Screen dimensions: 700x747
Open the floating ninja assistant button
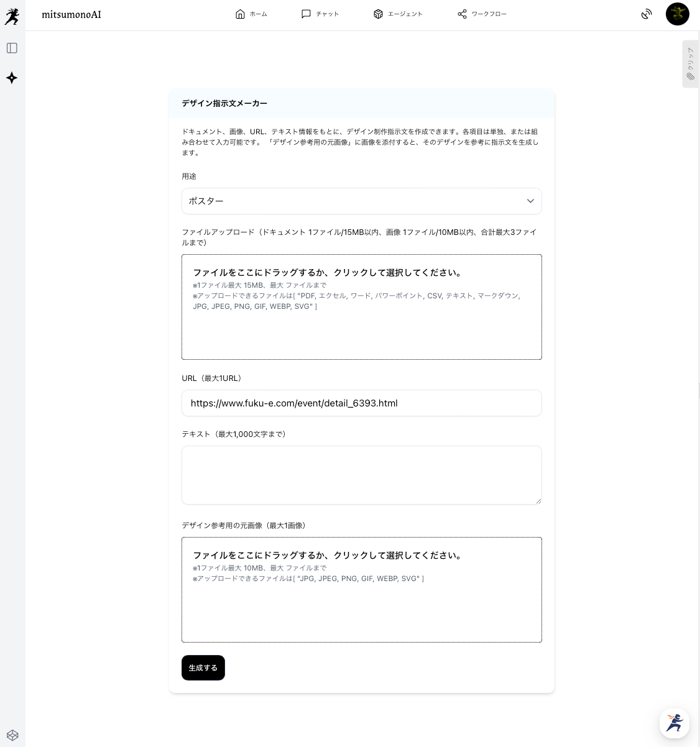[x=674, y=723]
